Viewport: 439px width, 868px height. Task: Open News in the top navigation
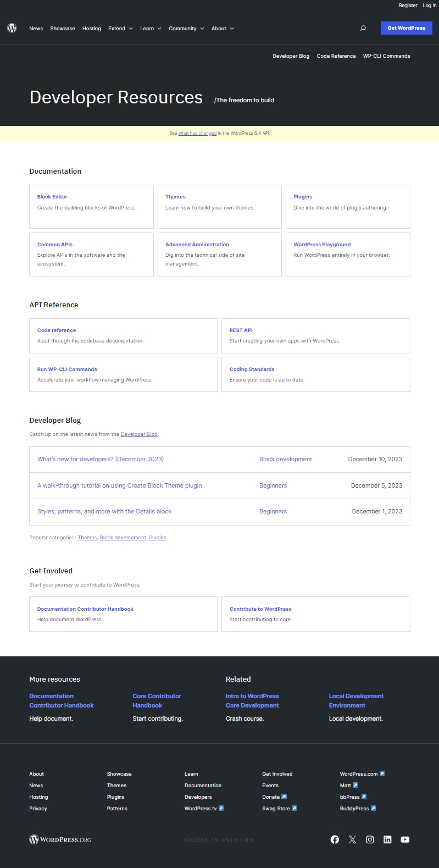tap(36, 29)
